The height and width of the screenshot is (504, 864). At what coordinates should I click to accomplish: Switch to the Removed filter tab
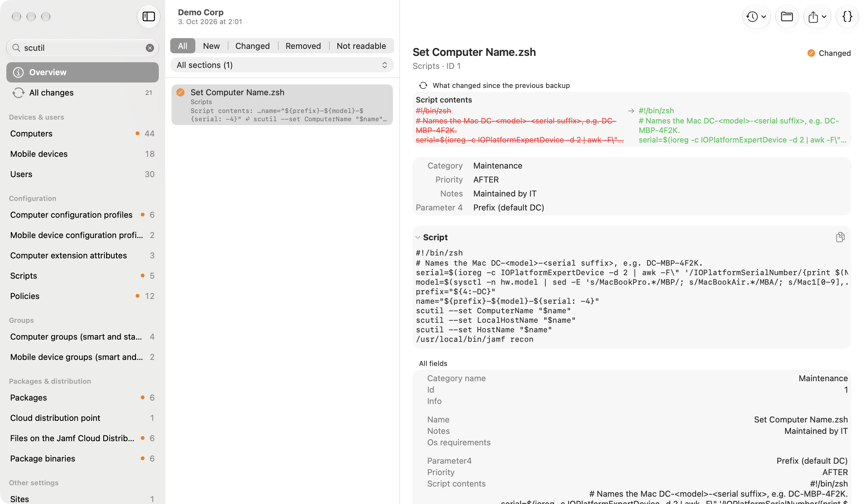pos(303,46)
